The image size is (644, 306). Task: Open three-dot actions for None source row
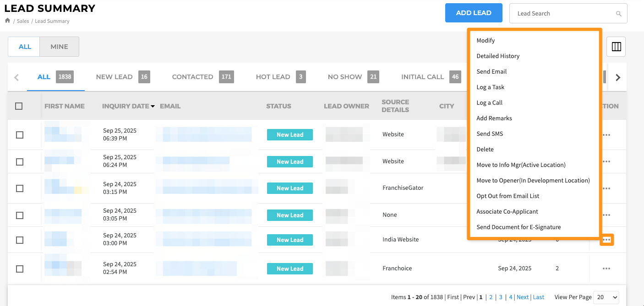606,215
